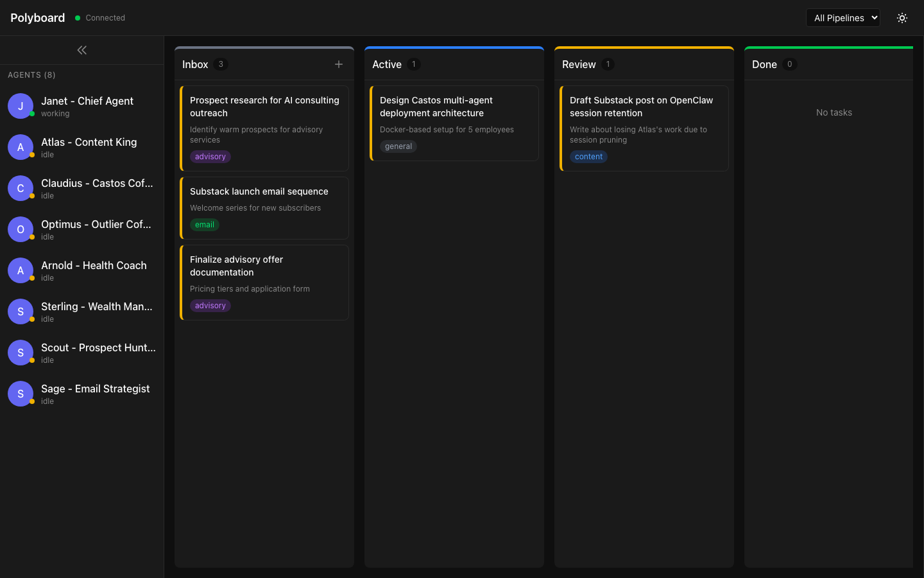This screenshot has width=924, height=578.
Task: Toggle light/dark theme sun icon
Action: pos(902,18)
